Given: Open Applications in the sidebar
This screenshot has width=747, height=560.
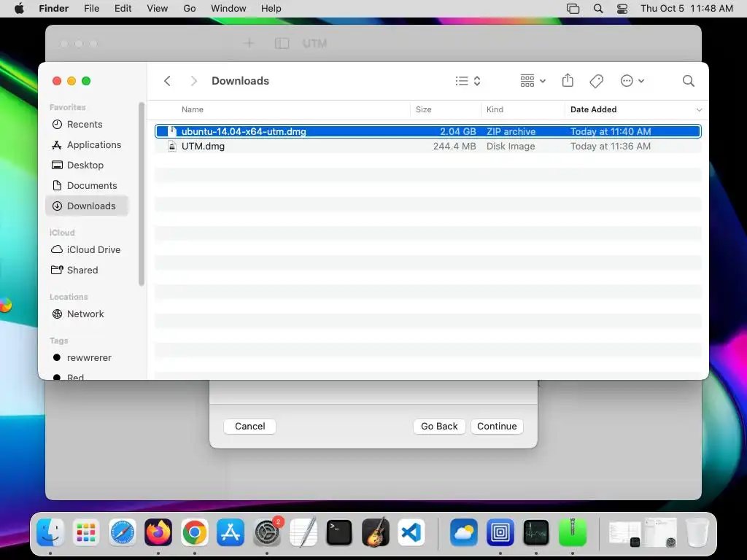Looking at the screenshot, I should pyautogui.click(x=88, y=145).
